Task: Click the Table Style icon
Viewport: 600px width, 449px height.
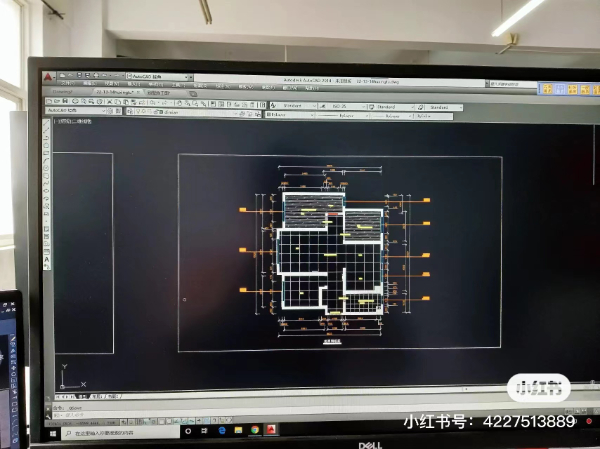Action: [x=371, y=107]
